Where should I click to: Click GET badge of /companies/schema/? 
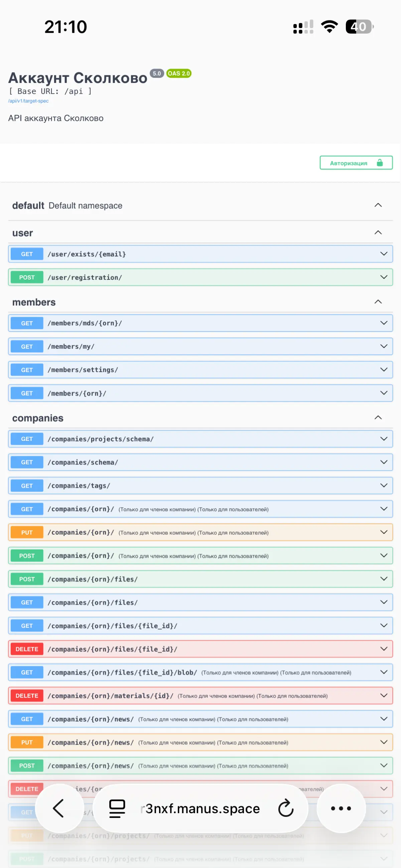pyautogui.click(x=27, y=462)
